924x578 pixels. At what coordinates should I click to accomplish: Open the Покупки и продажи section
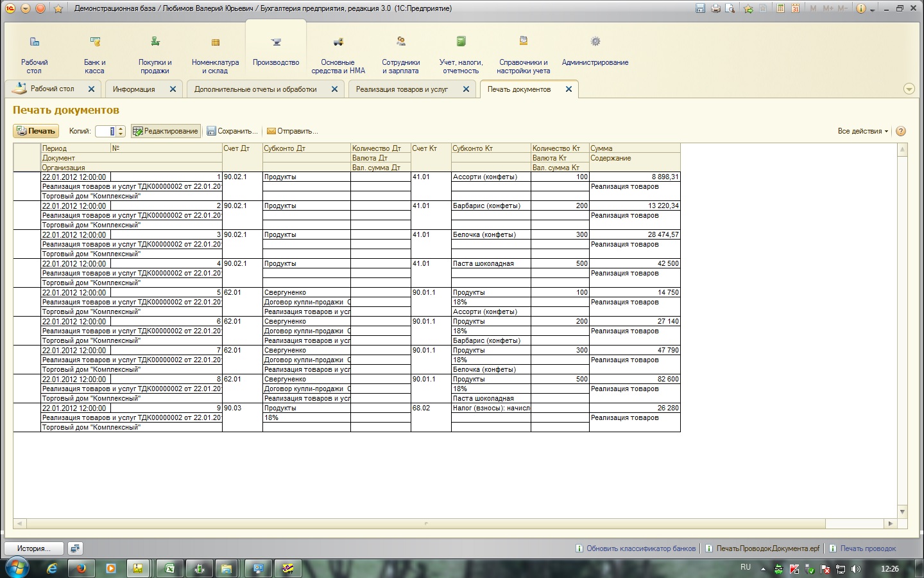155,56
